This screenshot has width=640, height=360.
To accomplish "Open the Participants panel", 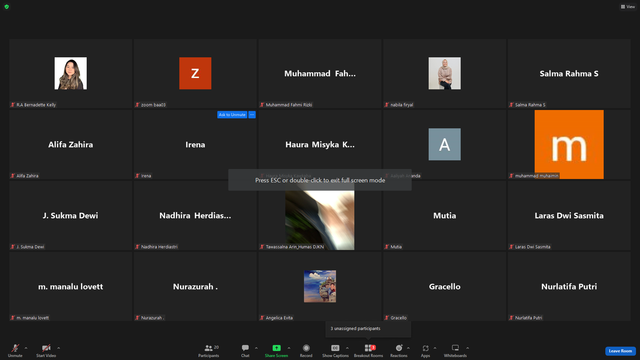I will pyautogui.click(x=209, y=350).
